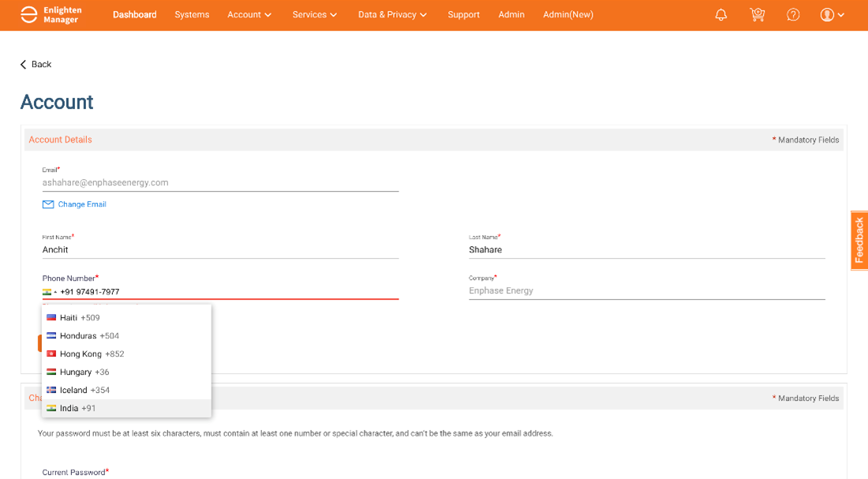
Task: Toggle the country code dropdown arrow
Action: click(x=55, y=293)
